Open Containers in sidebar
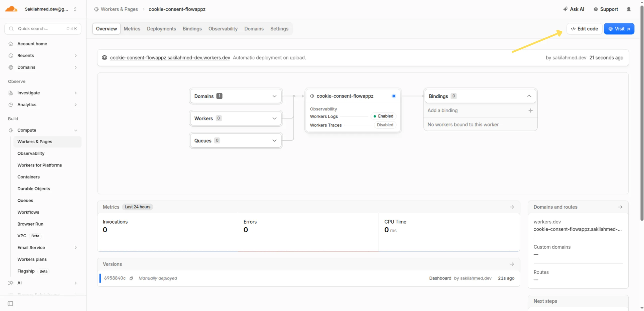 coord(28,177)
